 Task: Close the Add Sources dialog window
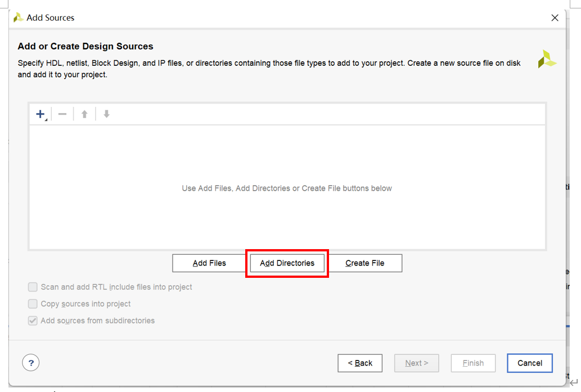(x=555, y=17)
